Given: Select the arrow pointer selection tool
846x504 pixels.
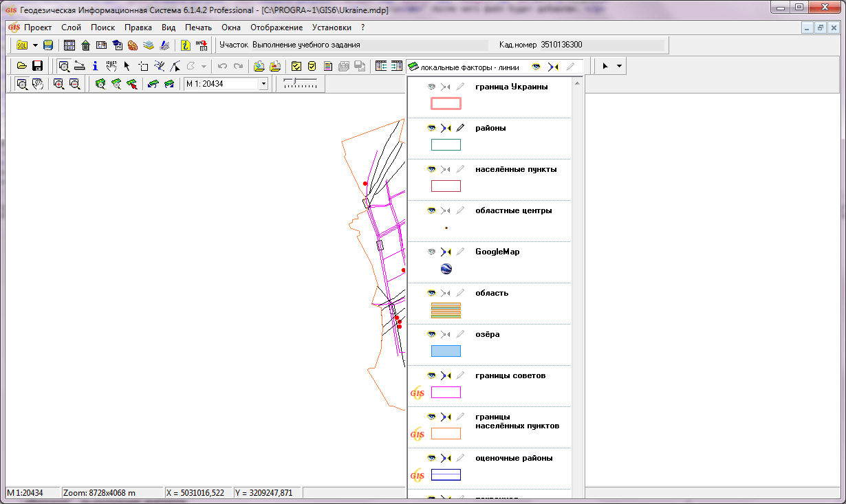Looking at the screenshot, I should (127, 66).
